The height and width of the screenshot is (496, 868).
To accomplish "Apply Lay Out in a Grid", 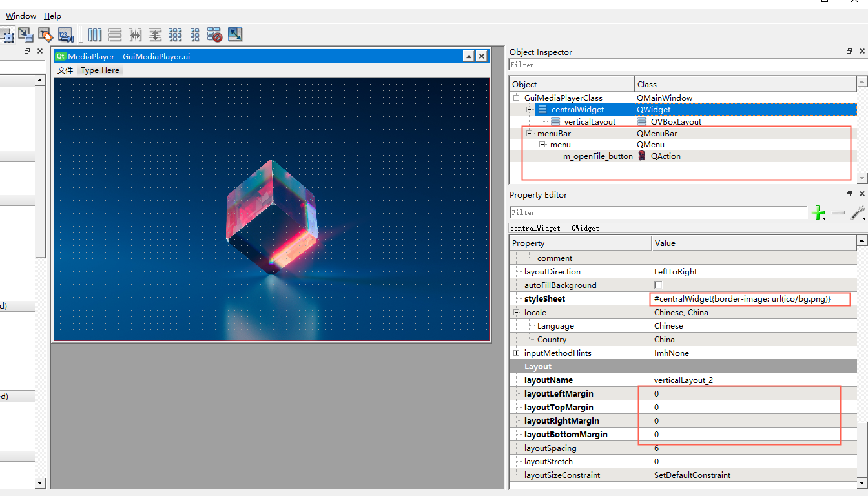I will pyautogui.click(x=175, y=34).
